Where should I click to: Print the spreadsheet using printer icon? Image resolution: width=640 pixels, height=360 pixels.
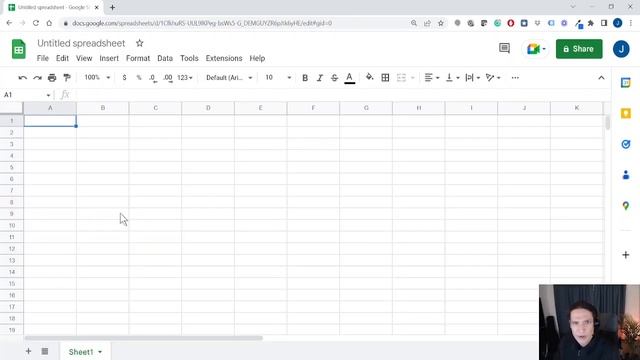[x=52, y=78]
